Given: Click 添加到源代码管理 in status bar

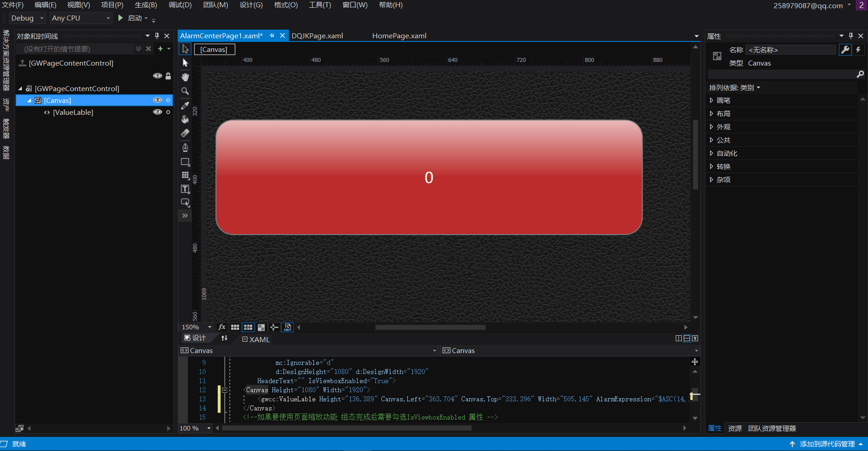Looking at the screenshot, I should (x=827, y=444).
